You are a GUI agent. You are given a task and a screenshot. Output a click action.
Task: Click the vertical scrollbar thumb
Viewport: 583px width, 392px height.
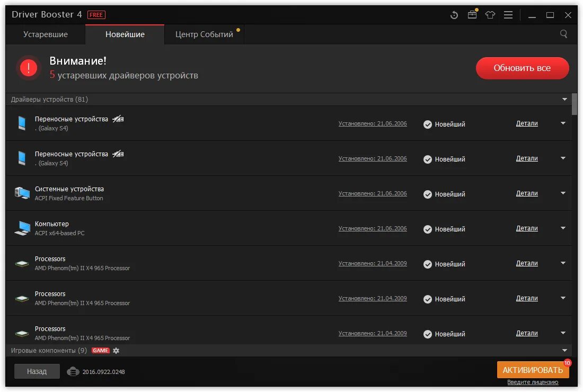point(575,104)
